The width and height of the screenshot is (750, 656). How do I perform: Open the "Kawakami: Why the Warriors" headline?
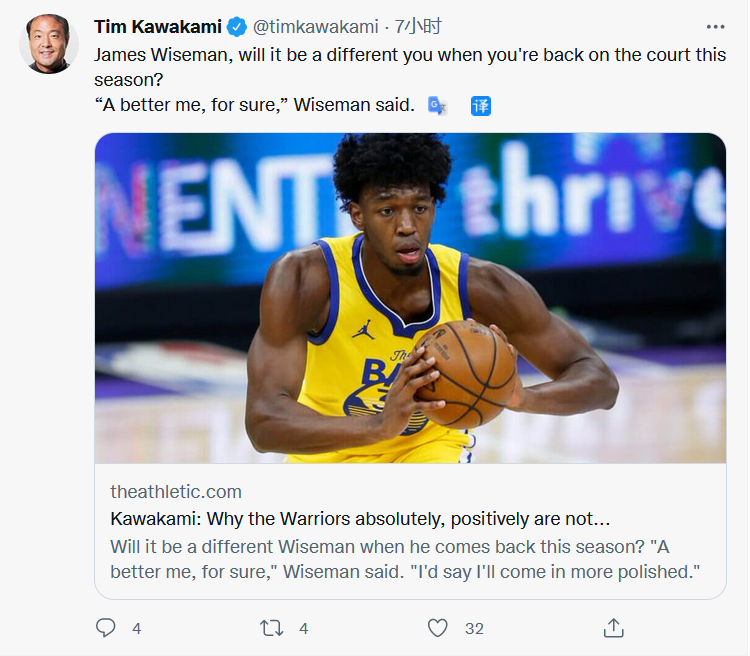(359, 519)
